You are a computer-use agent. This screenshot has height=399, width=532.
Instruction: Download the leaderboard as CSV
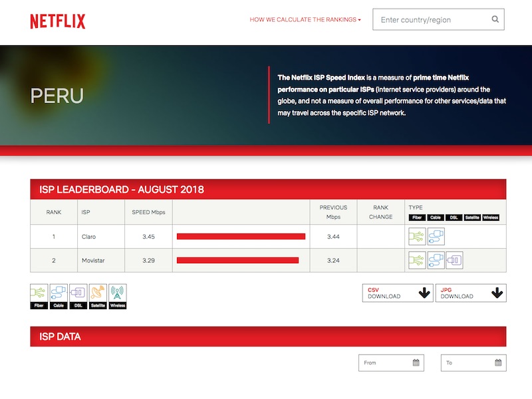click(398, 293)
